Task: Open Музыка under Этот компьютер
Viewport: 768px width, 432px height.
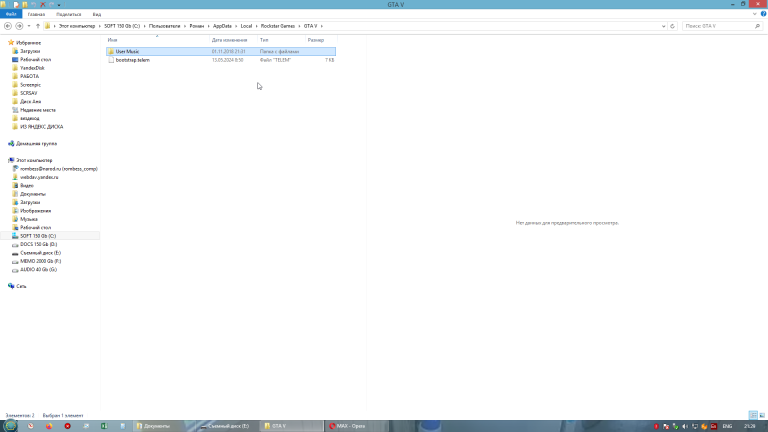Action: click(x=28, y=219)
